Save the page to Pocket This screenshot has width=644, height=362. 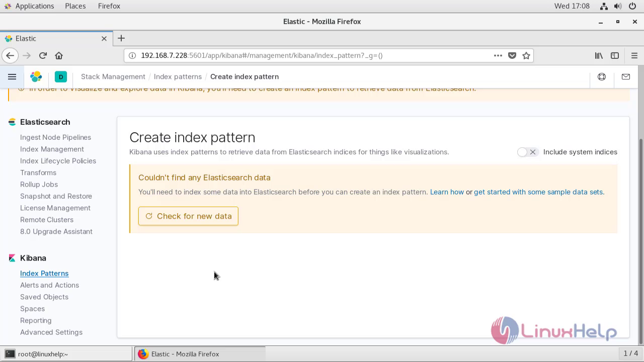pos(512,55)
